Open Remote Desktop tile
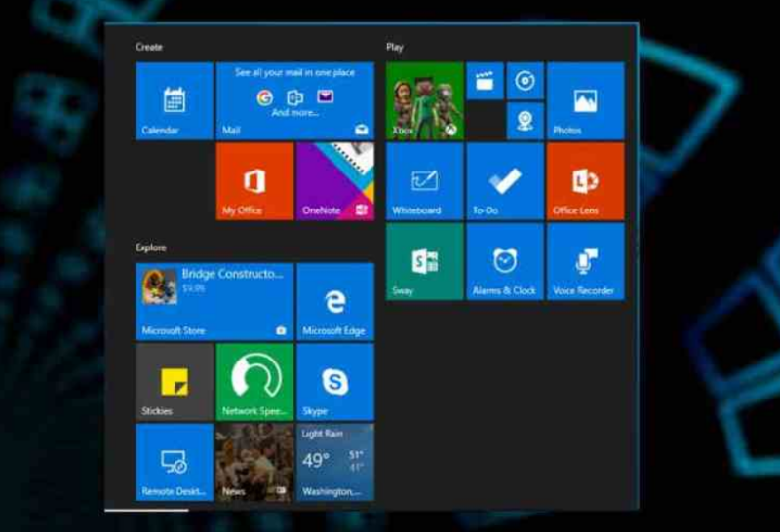This screenshot has width=780, height=532. coord(174,462)
